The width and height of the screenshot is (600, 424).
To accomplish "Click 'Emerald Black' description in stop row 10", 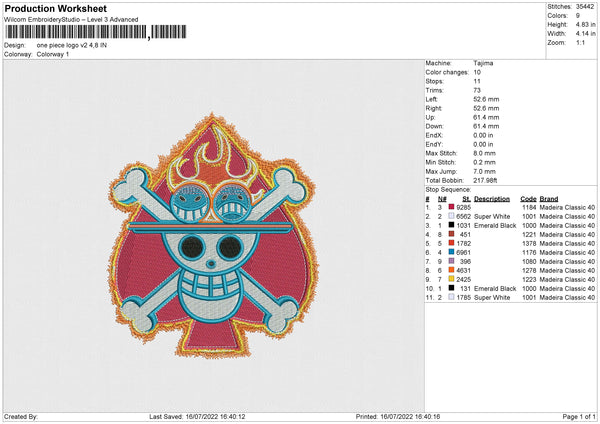I will pos(495,288).
